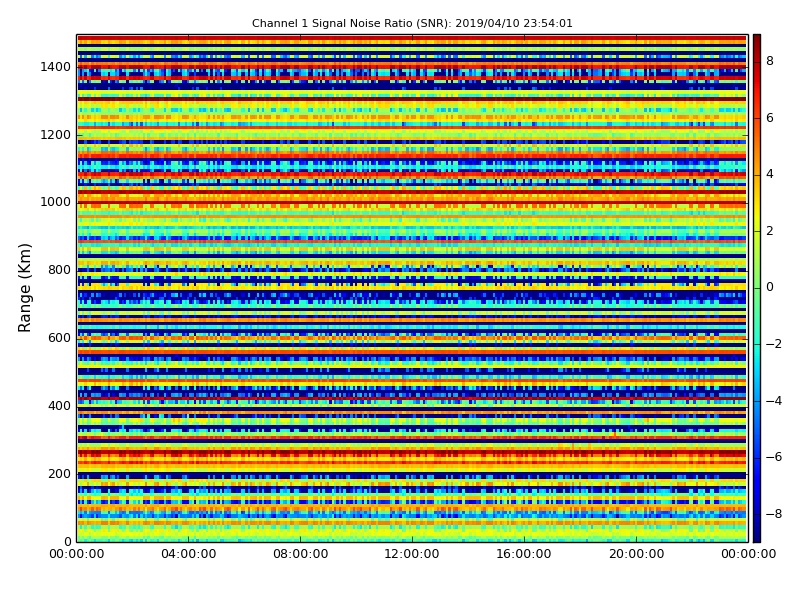Click the colorbar label 8

click(x=770, y=61)
